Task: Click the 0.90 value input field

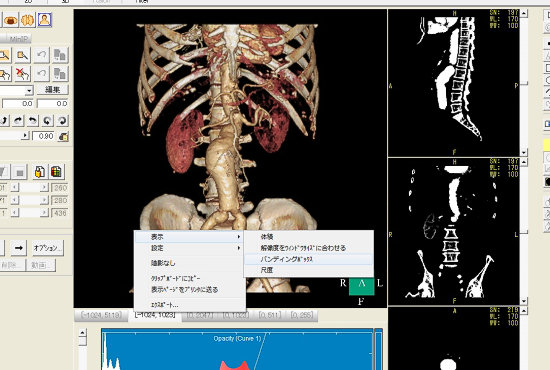Action: point(44,136)
